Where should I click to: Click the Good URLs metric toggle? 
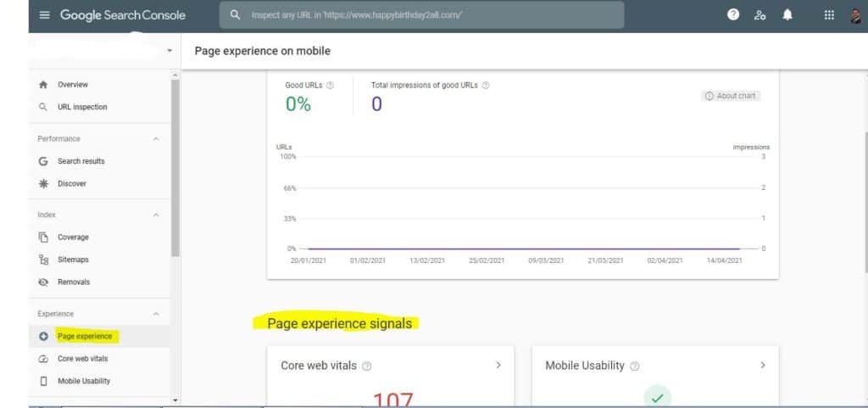pyautogui.click(x=309, y=97)
